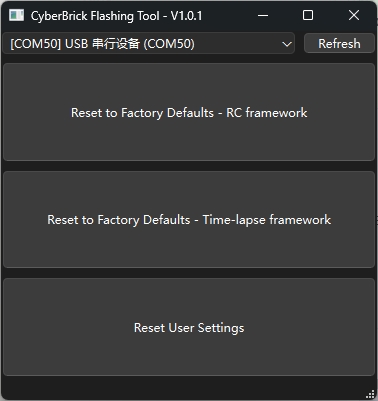Image resolution: width=378 pixels, height=401 pixels.
Task: Maximize the Flashing Tool window
Action: [x=308, y=15]
